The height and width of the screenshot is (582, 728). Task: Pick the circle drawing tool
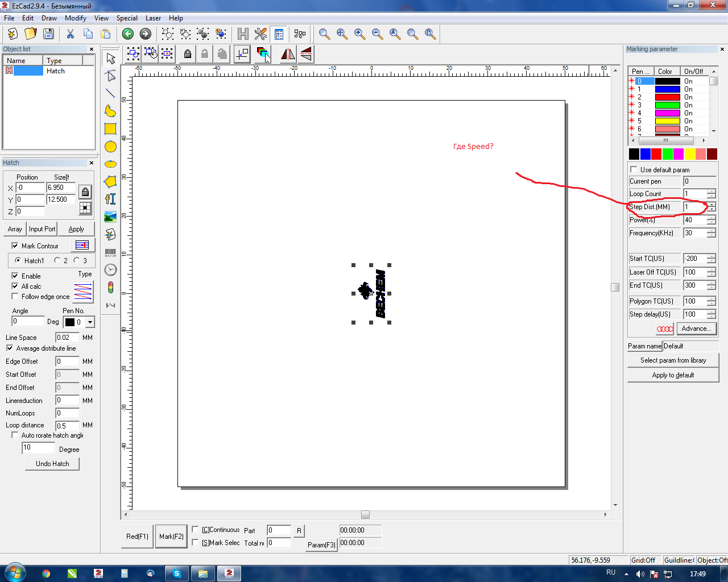(x=110, y=147)
